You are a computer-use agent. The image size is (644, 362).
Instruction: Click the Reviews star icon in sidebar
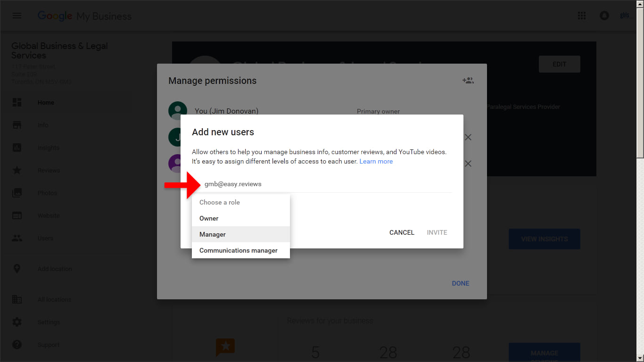coord(17,170)
